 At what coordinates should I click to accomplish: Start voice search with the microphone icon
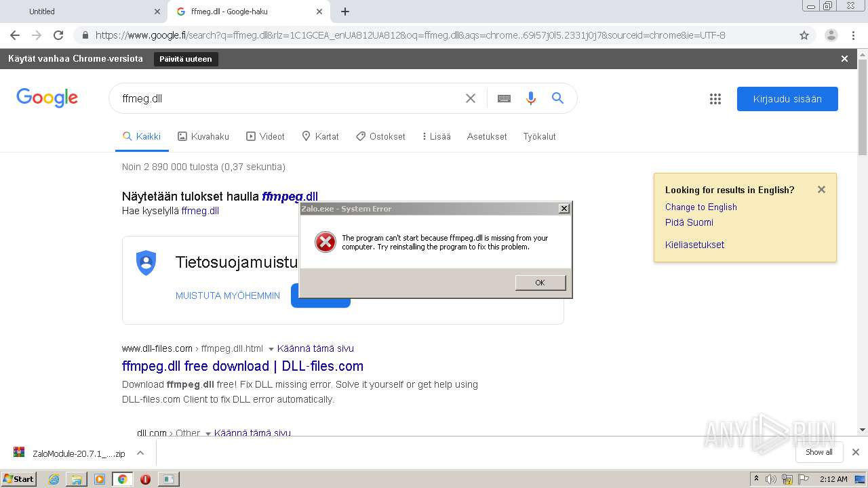pos(531,98)
